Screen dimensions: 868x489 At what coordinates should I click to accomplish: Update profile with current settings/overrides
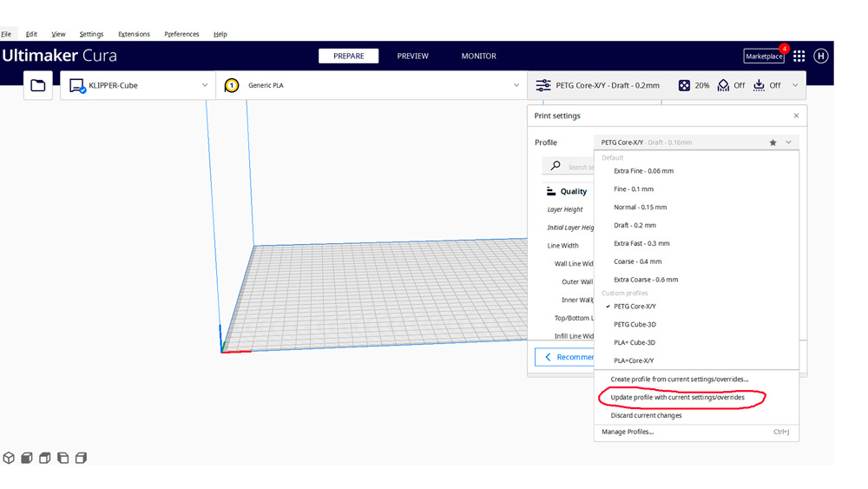(x=696, y=397)
